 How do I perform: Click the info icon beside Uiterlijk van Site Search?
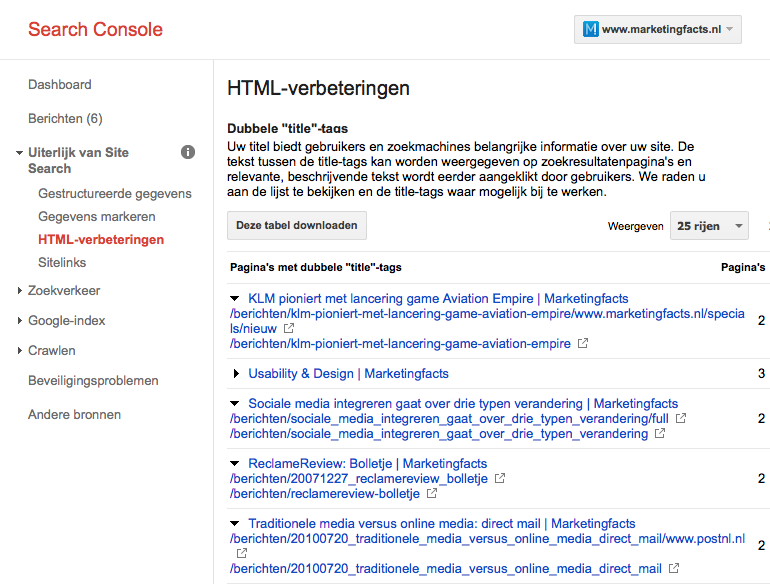click(x=188, y=152)
